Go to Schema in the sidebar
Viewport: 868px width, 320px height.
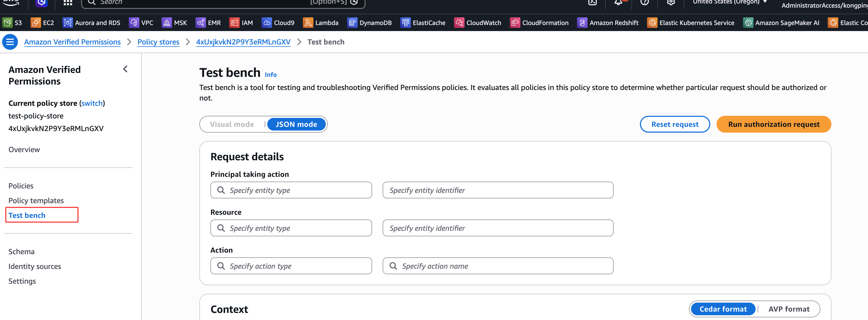click(x=22, y=252)
